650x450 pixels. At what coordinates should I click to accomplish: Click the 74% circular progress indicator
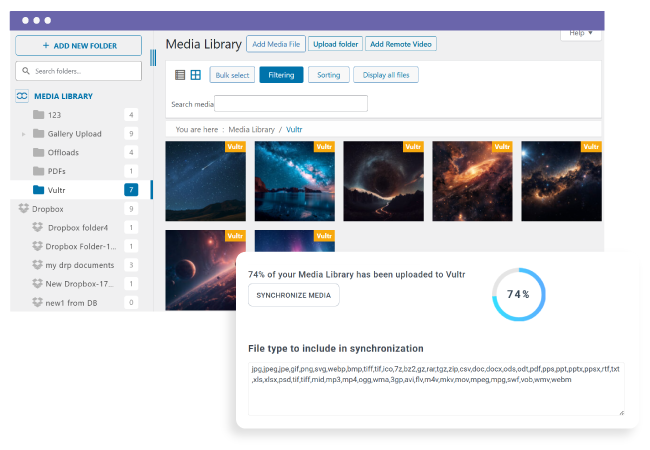point(518,294)
